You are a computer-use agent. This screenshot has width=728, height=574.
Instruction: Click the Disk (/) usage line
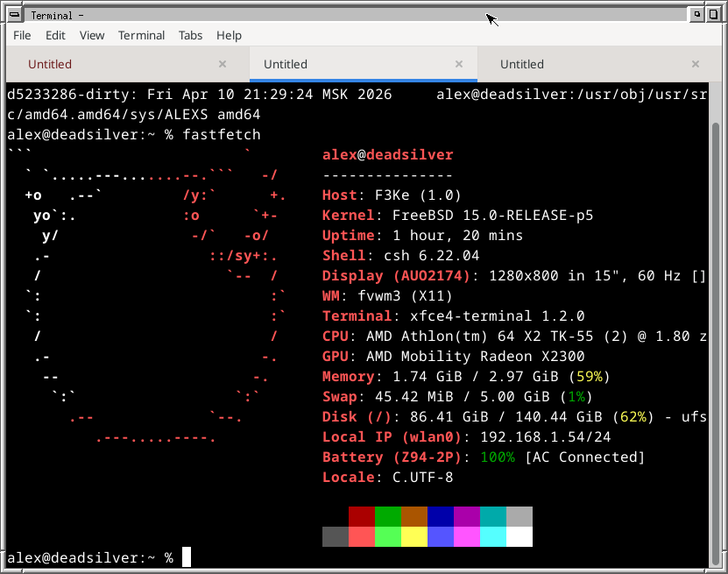click(514, 416)
